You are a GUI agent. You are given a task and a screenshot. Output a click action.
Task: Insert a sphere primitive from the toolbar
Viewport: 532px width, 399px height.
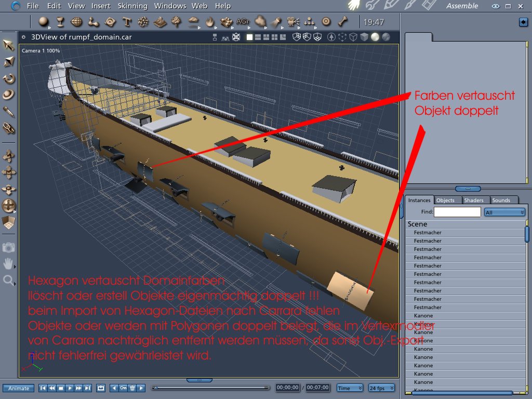point(44,22)
